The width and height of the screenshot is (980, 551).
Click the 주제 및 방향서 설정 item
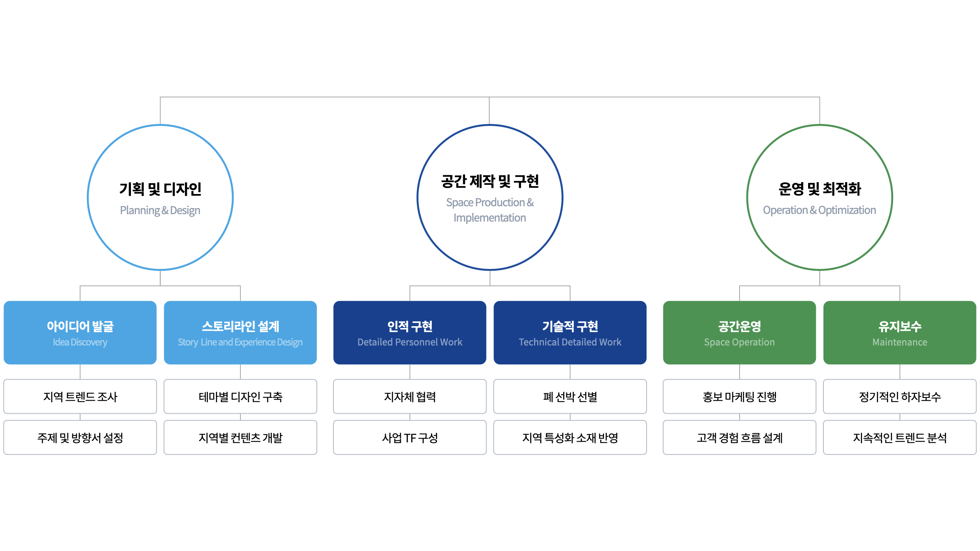pos(80,437)
